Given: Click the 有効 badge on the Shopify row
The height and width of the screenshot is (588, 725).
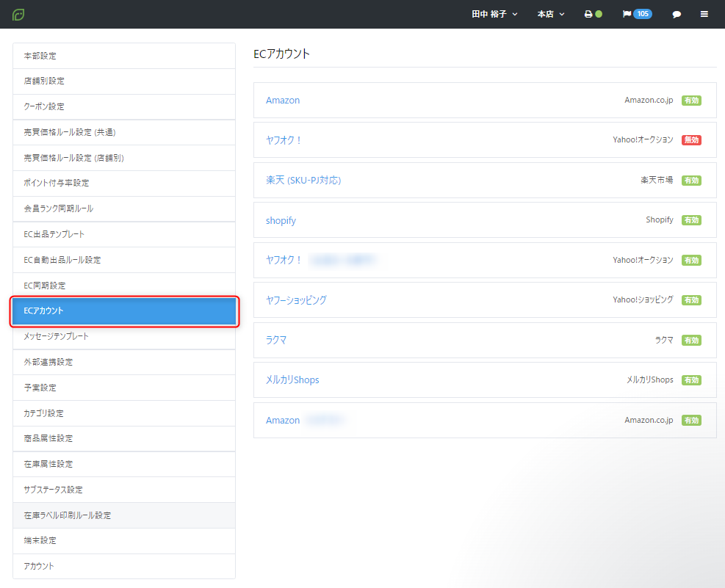Looking at the screenshot, I should point(691,220).
